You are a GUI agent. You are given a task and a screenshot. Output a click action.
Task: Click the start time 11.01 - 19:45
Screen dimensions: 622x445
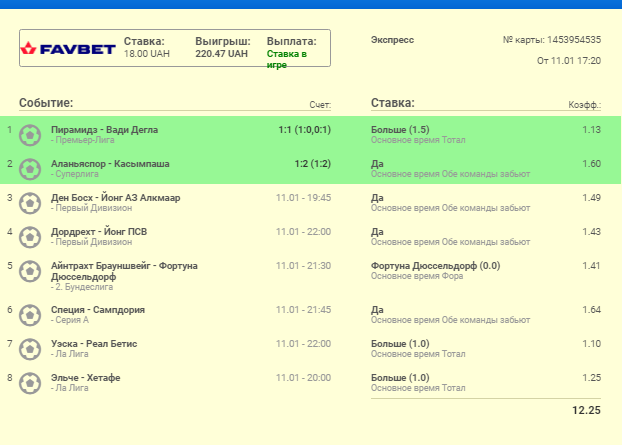(x=303, y=198)
